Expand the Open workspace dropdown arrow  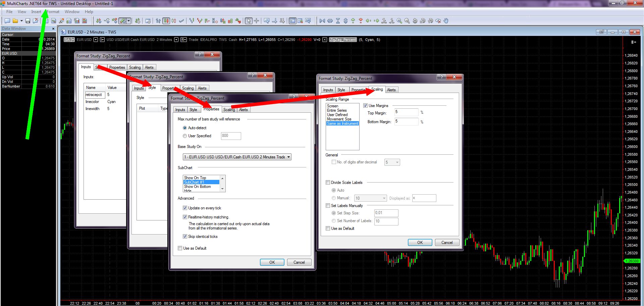tap(21, 21)
